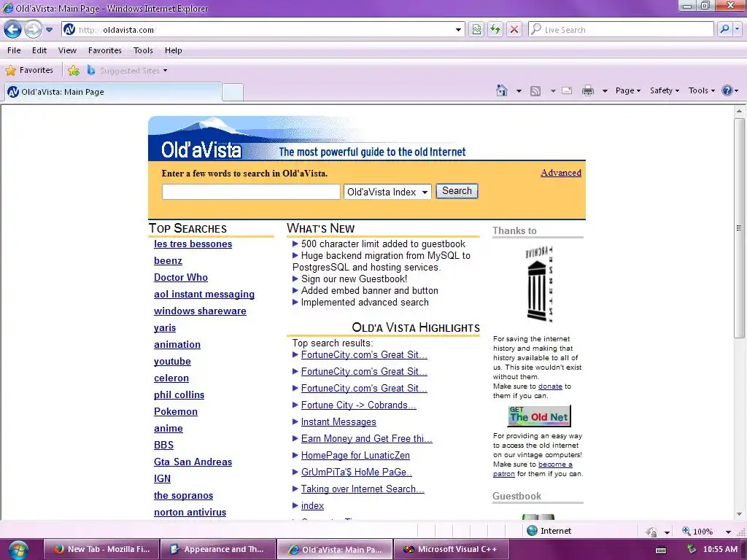Screen dimensions: 747x560
Task: Click the Advanced search link
Action: 561,173
